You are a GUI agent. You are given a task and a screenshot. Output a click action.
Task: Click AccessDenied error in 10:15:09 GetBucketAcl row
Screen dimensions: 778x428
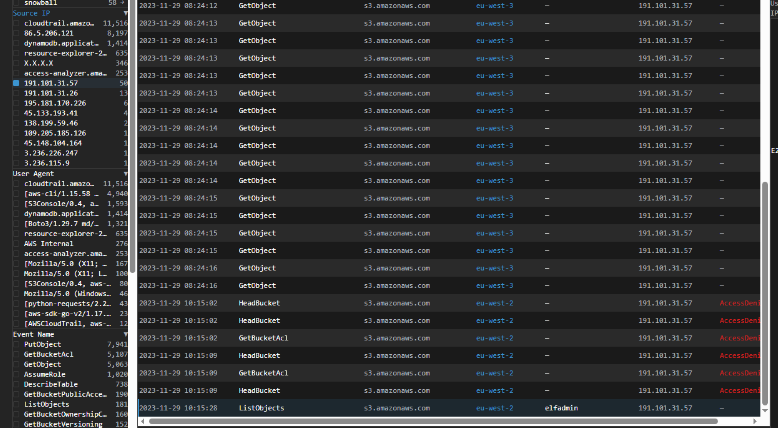[x=739, y=373]
